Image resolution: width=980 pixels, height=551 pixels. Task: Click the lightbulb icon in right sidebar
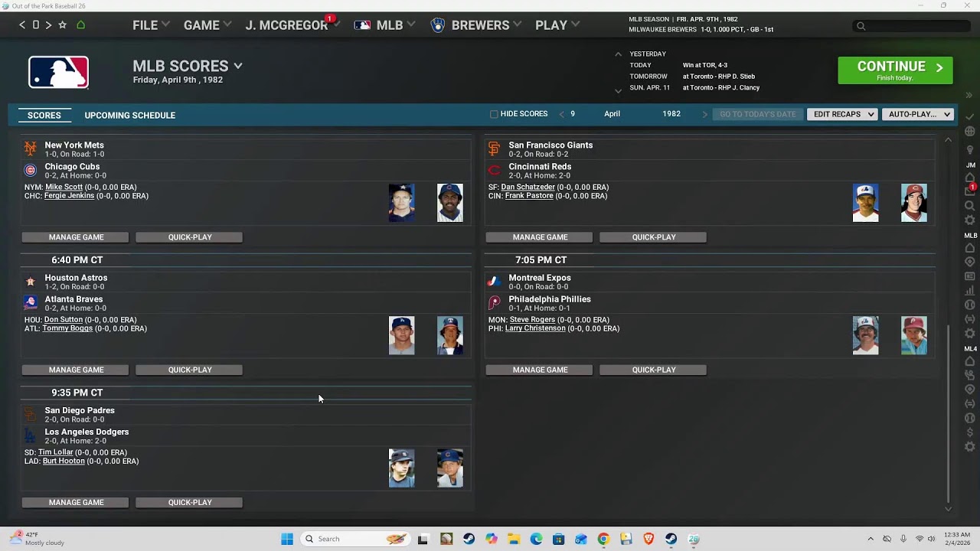pyautogui.click(x=970, y=149)
